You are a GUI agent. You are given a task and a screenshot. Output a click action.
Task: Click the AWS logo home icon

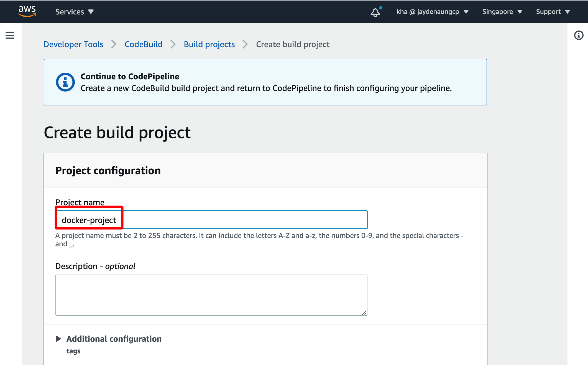tap(27, 11)
